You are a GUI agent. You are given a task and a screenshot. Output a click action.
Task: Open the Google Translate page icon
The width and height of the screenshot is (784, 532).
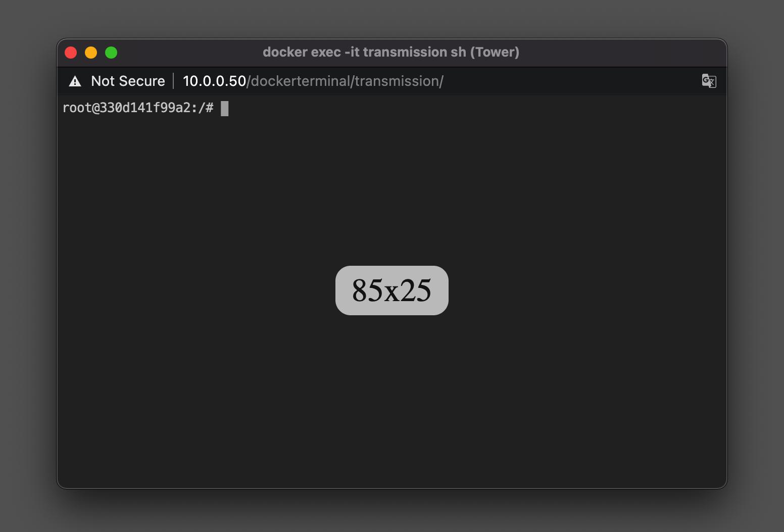click(709, 81)
